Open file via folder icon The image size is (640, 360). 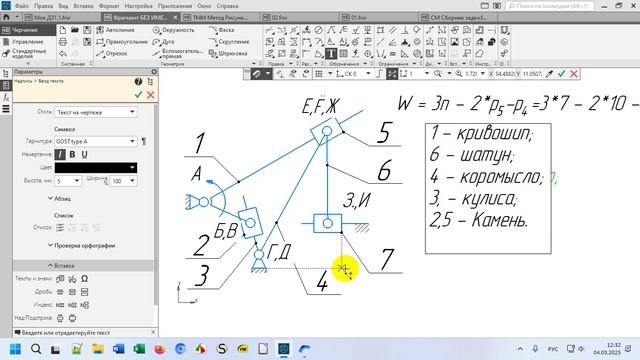point(75,30)
